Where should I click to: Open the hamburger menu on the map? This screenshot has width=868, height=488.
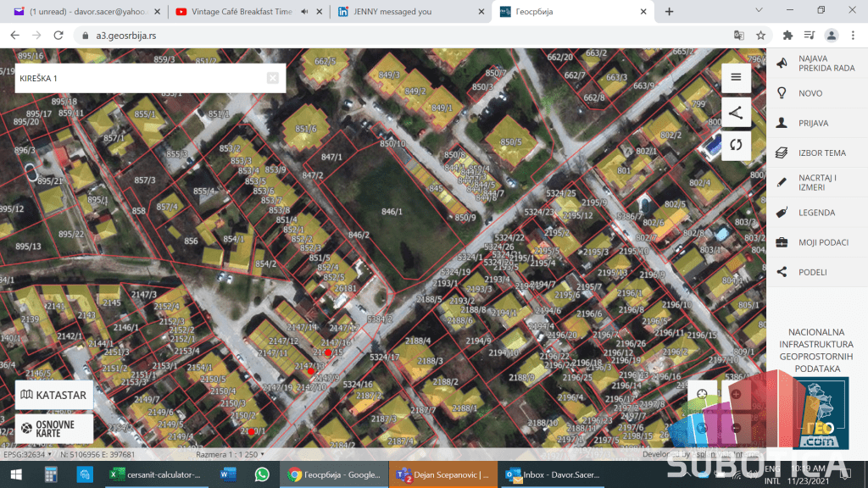pos(736,77)
